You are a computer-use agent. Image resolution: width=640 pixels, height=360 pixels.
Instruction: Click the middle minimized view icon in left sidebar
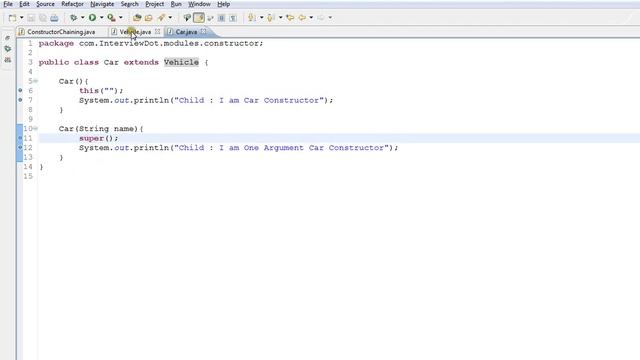click(x=7, y=49)
